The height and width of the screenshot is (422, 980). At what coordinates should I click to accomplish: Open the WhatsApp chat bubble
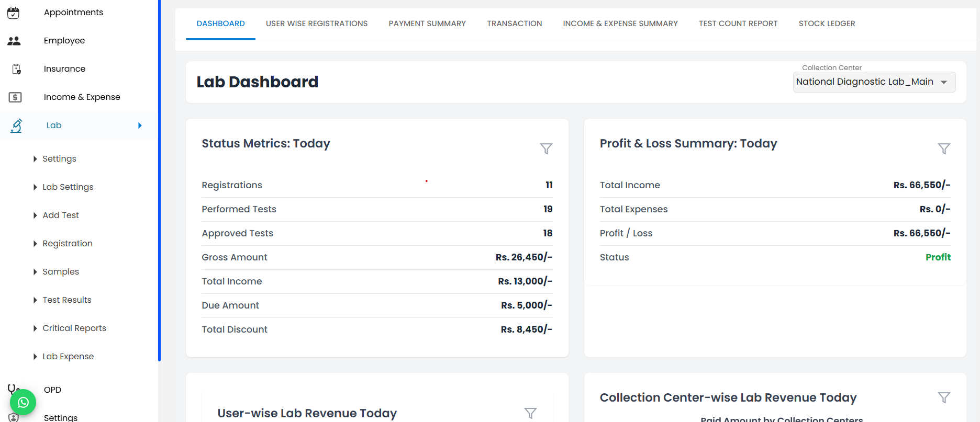tap(23, 402)
